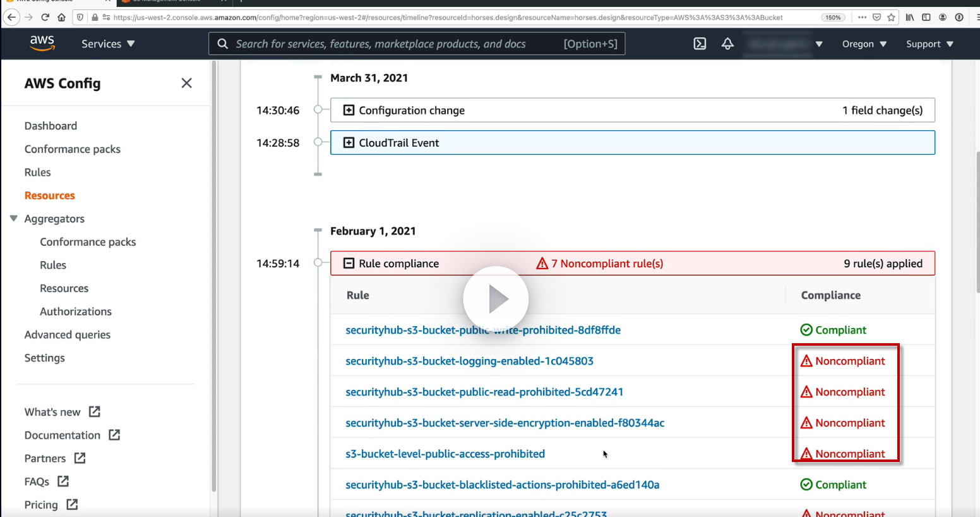Collapse the Rule compliance section

point(349,264)
